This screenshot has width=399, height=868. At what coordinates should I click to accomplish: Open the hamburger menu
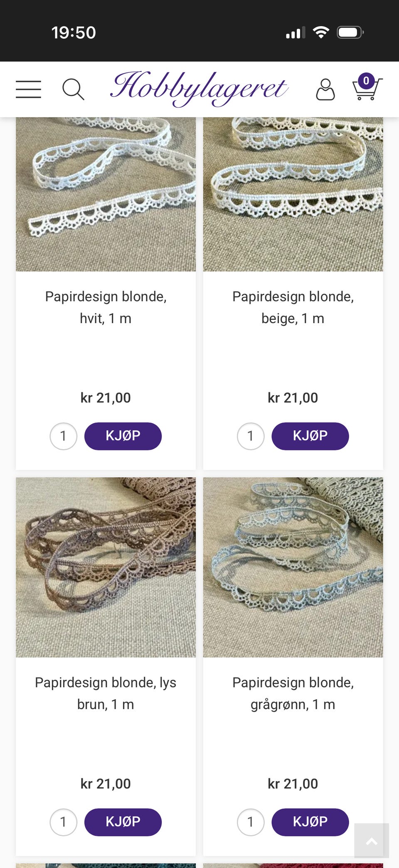tap(28, 89)
